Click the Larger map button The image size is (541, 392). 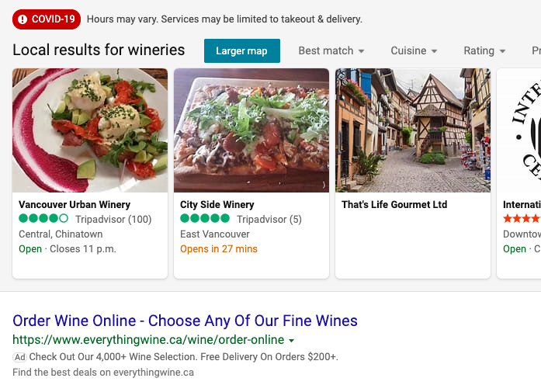[x=241, y=51]
